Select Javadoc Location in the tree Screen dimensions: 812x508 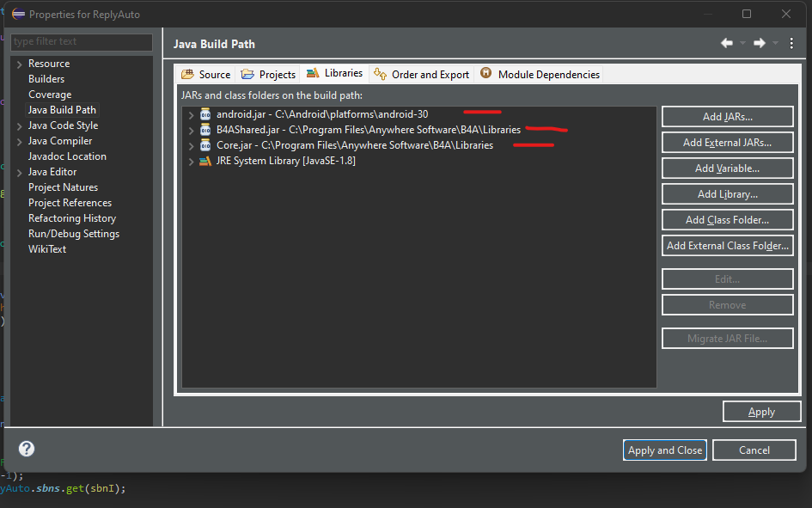[x=67, y=156]
